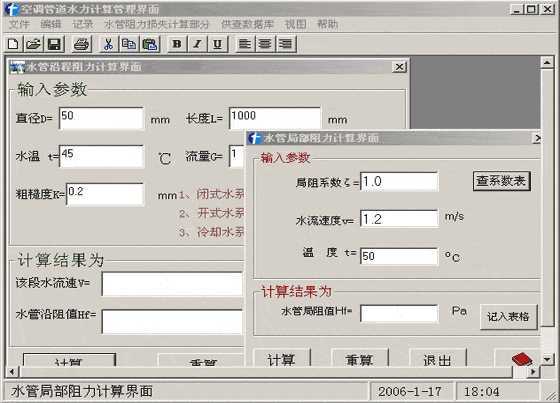The width and height of the screenshot is (560, 403).
Task: Open the 编辑 menu
Action: [51, 24]
